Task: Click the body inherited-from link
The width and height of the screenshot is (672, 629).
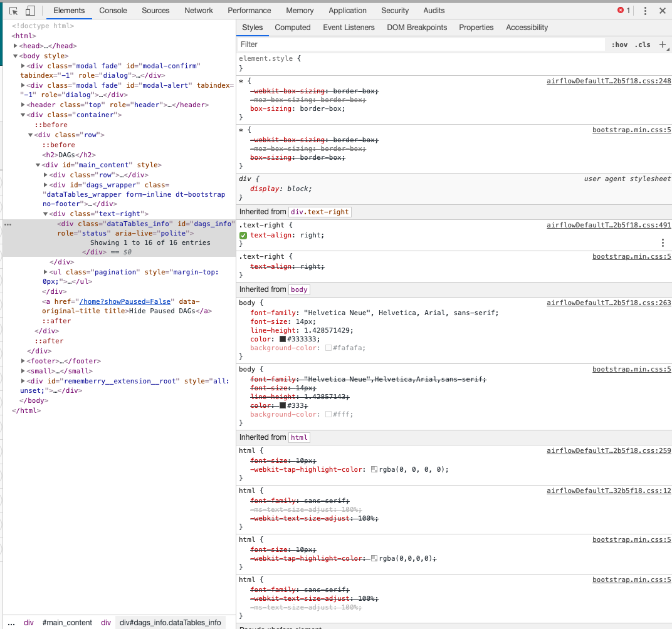Action: click(x=299, y=289)
